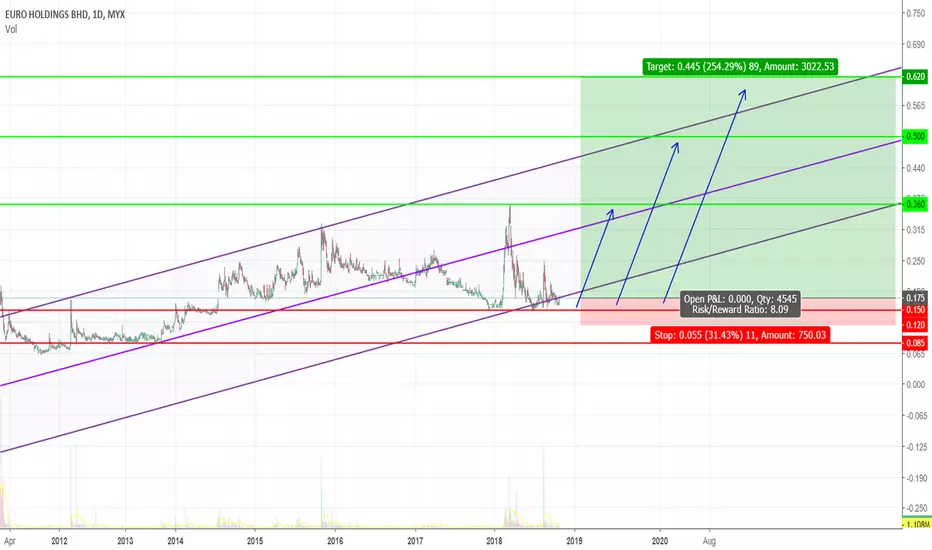Select the Vol indicator label
Viewport: 932px width, 550px height.
coord(11,29)
